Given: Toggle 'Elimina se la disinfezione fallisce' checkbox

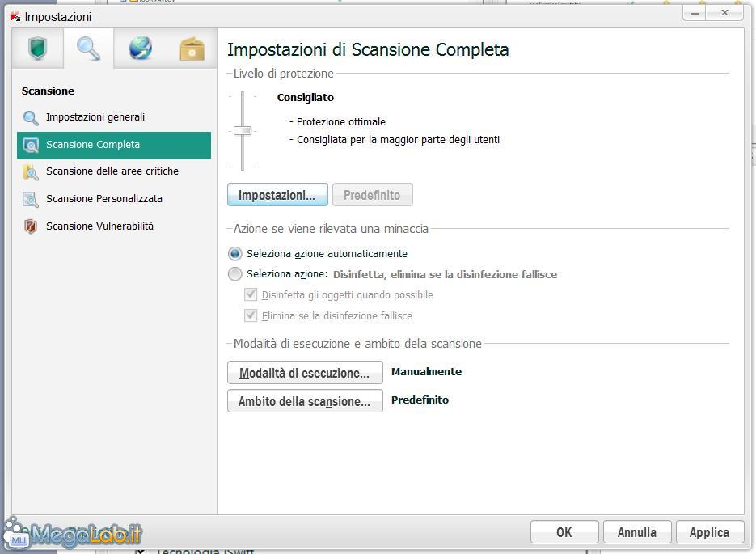Looking at the screenshot, I should point(251,316).
